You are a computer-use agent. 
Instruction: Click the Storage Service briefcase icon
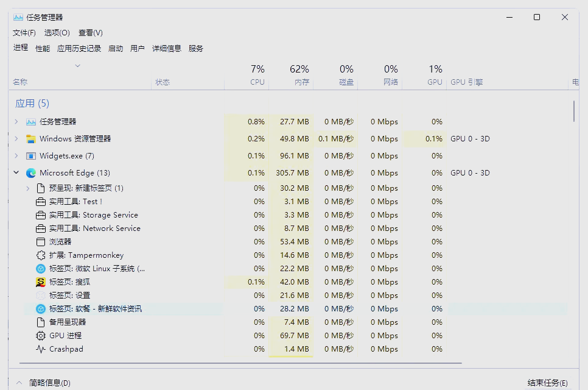point(41,216)
